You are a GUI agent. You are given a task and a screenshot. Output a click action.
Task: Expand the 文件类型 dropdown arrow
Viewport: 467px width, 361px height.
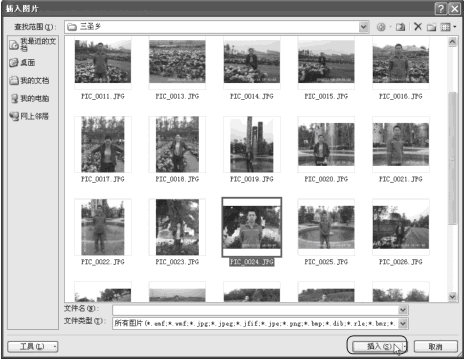(x=403, y=323)
